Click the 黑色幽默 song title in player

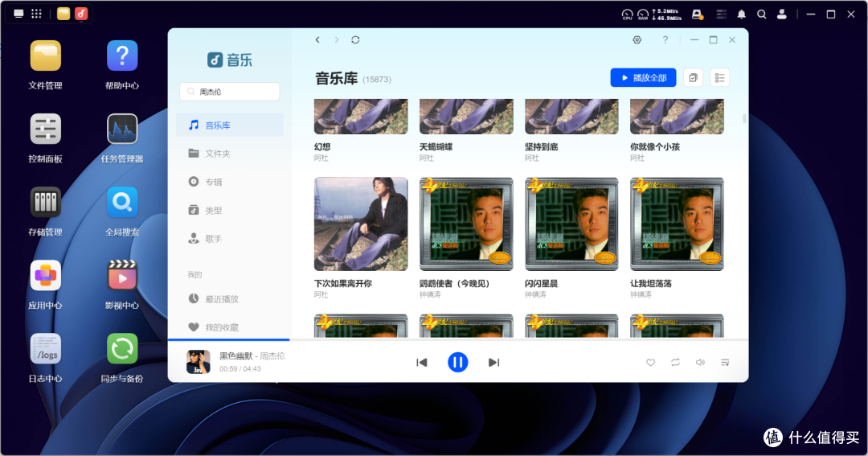[235, 356]
